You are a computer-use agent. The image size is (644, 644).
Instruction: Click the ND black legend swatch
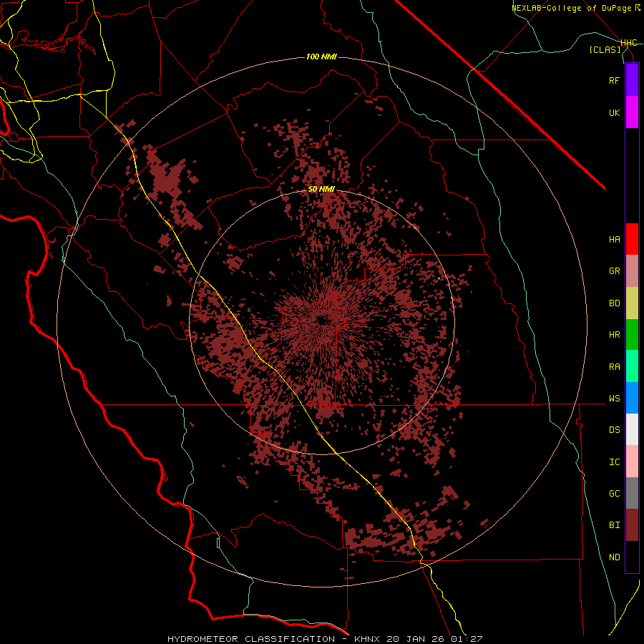[632, 557]
